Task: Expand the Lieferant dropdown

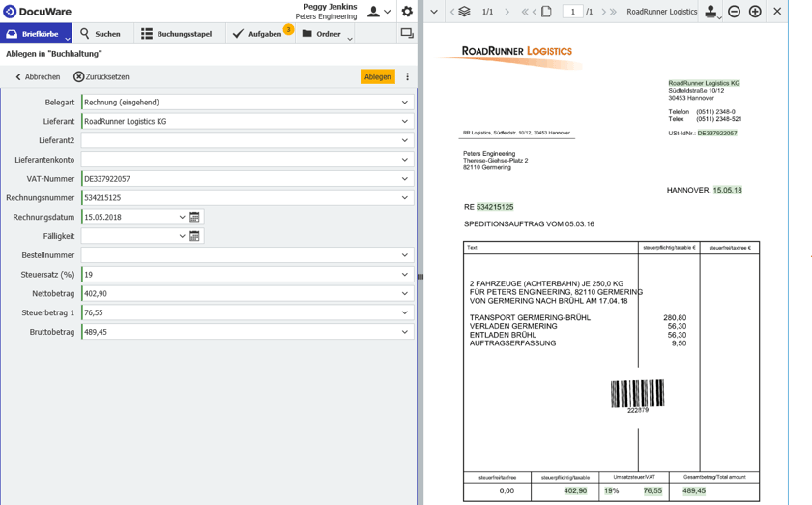Action: point(405,121)
